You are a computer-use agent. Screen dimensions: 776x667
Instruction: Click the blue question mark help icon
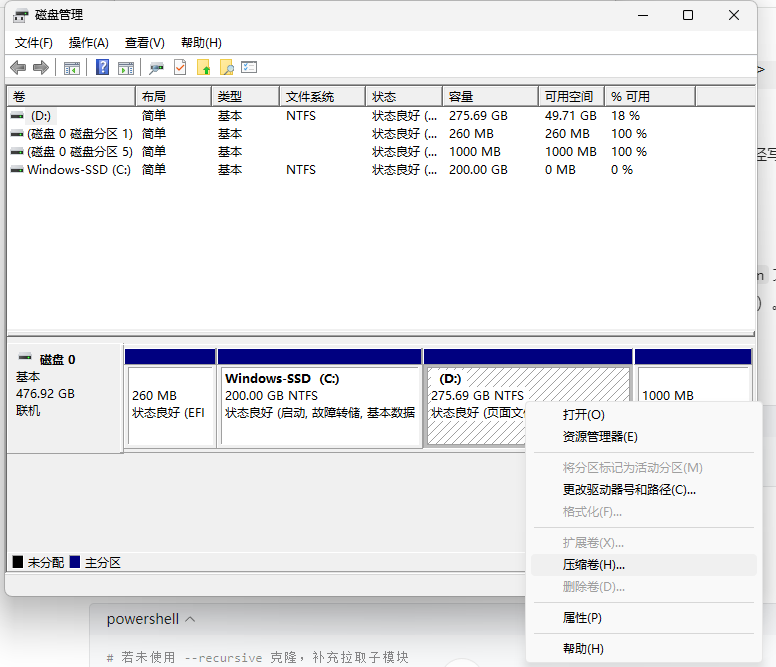click(x=102, y=67)
